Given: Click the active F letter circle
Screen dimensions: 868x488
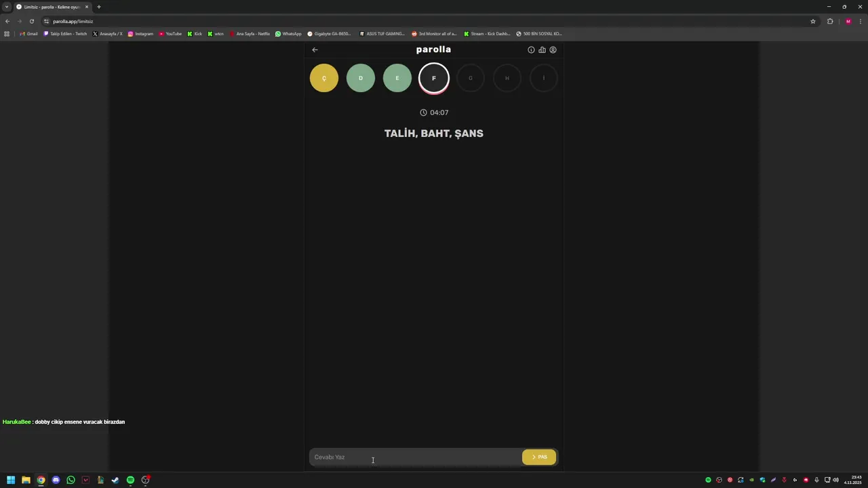Looking at the screenshot, I should tap(434, 78).
